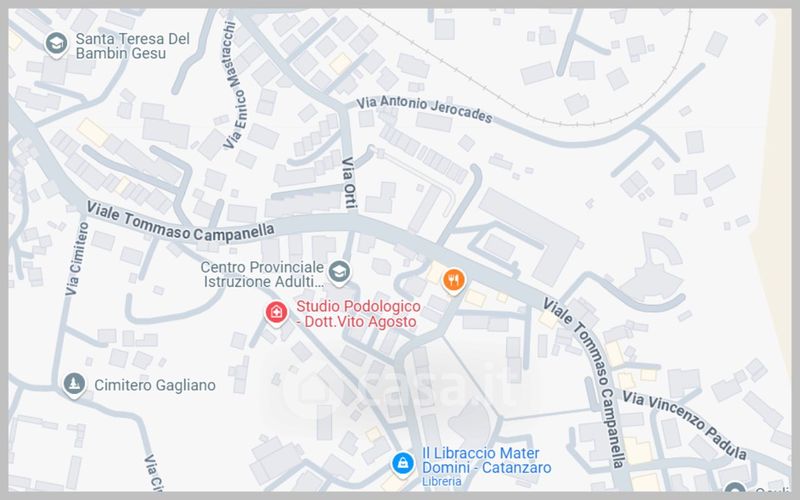Select the Santa Teresa Del Bambin Gesu label
This screenshot has height=500, width=800.
[133, 46]
